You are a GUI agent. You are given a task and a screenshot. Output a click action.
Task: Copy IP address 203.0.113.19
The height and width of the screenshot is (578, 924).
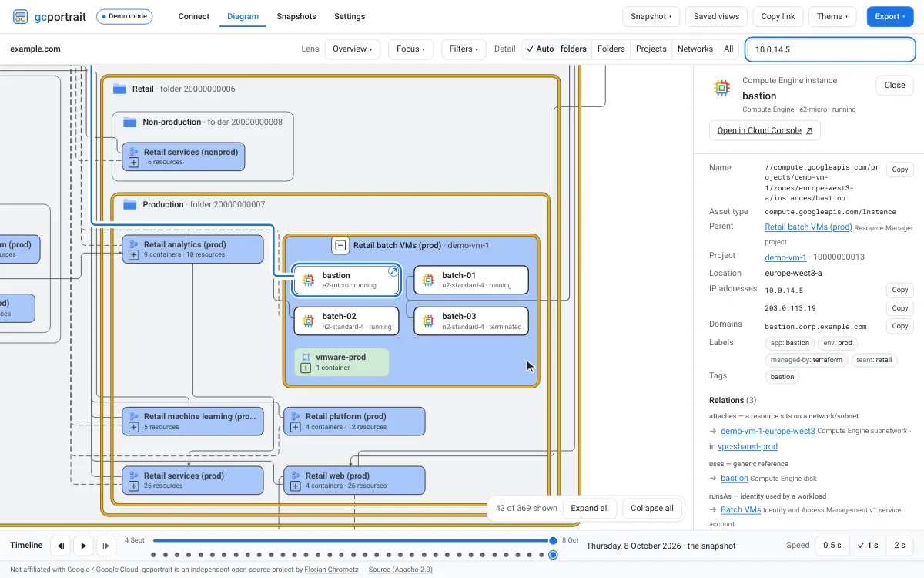900,308
